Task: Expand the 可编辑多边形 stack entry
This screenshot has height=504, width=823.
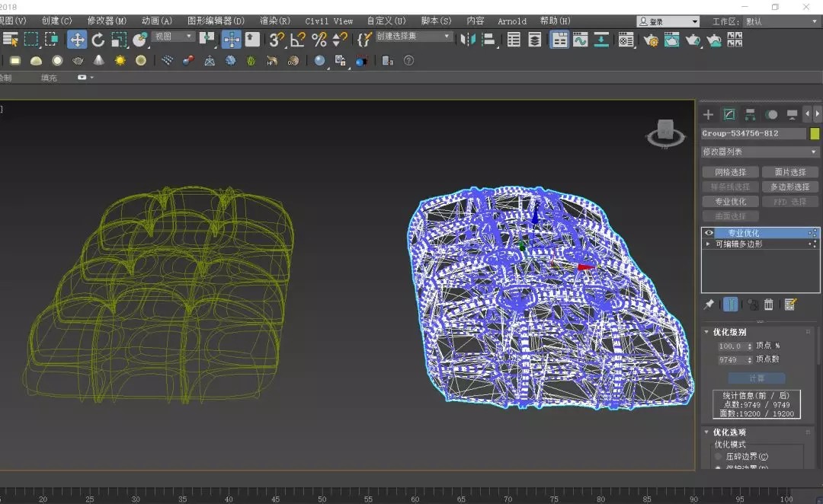Action: 708,244
